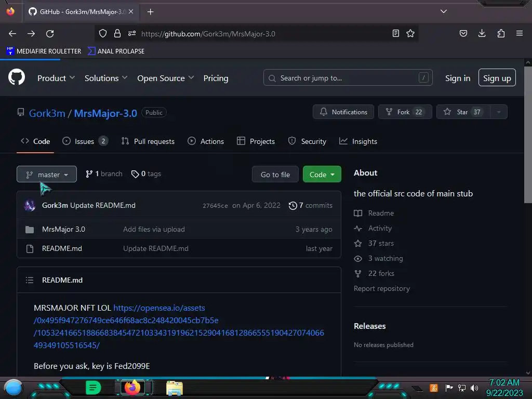Open the Insights tab
532x399 pixels.
pyautogui.click(x=358, y=141)
